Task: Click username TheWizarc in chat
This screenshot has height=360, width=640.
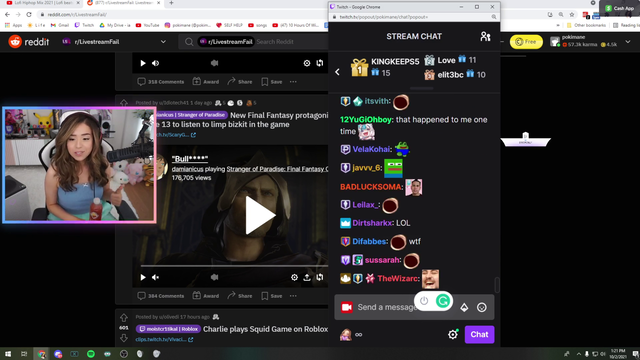Action: click(398, 278)
